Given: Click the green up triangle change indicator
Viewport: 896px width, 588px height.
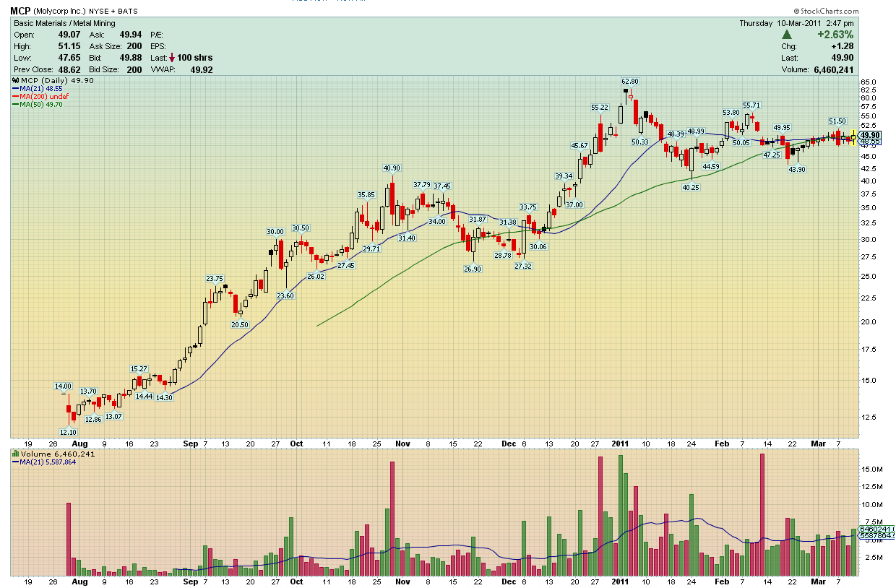Looking at the screenshot, I should coord(787,34).
